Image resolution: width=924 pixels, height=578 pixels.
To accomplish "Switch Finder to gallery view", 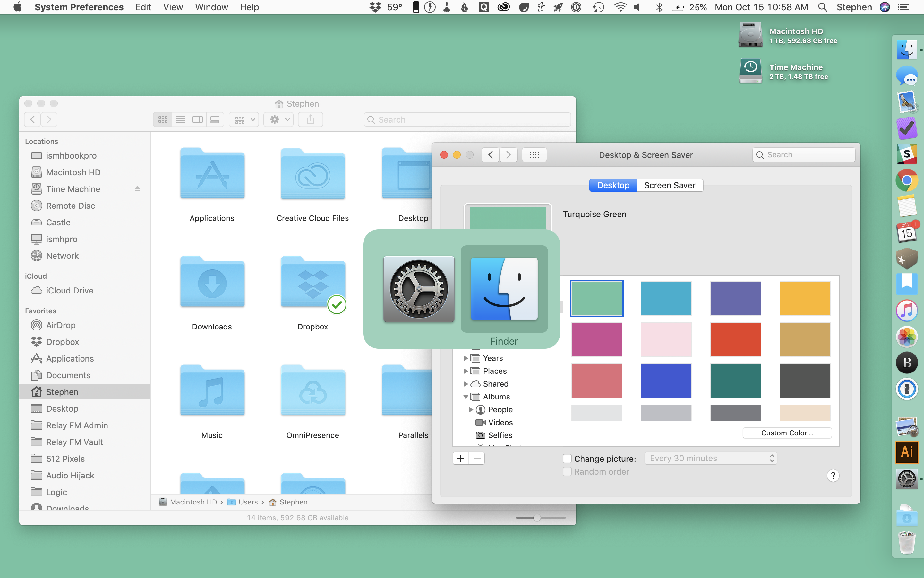I will pos(215,120).
